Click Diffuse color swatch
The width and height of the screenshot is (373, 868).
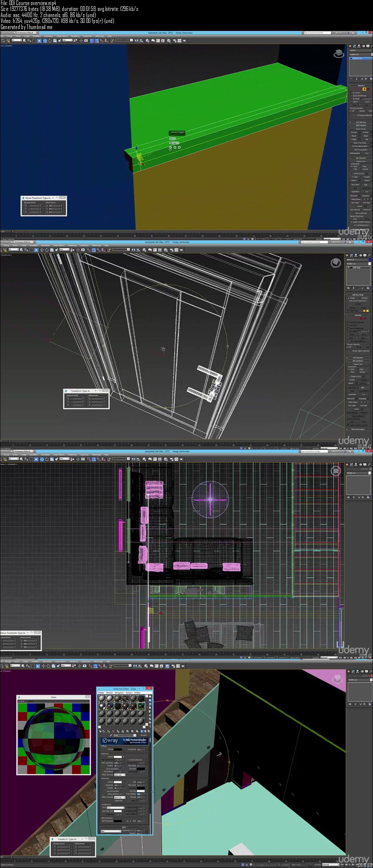coord(118,749)
